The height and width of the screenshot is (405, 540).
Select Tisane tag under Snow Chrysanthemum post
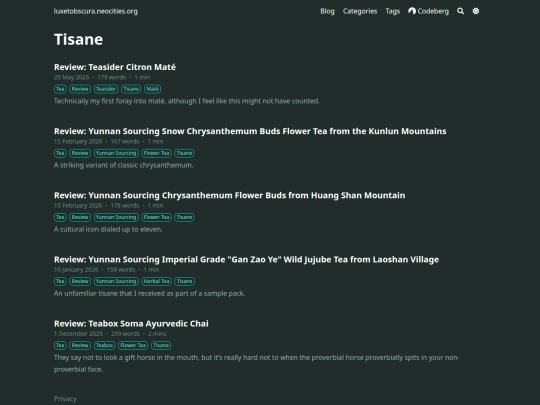pos(184,153)
